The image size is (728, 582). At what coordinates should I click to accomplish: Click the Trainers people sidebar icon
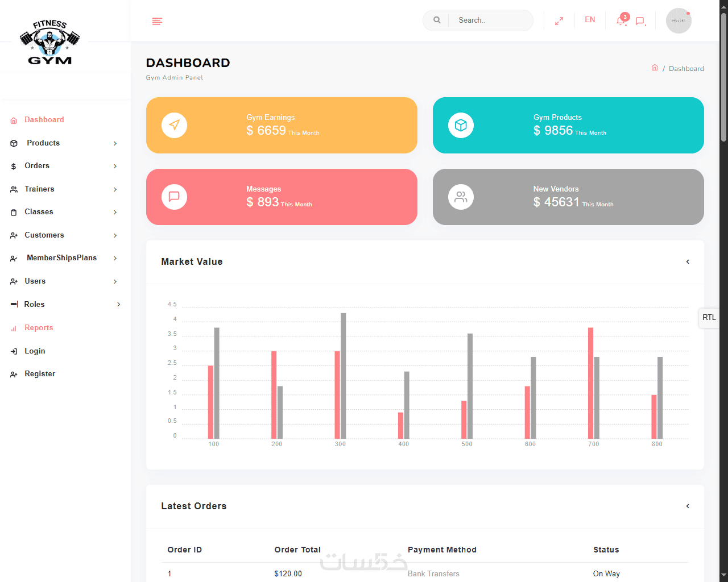click(14, 189)
